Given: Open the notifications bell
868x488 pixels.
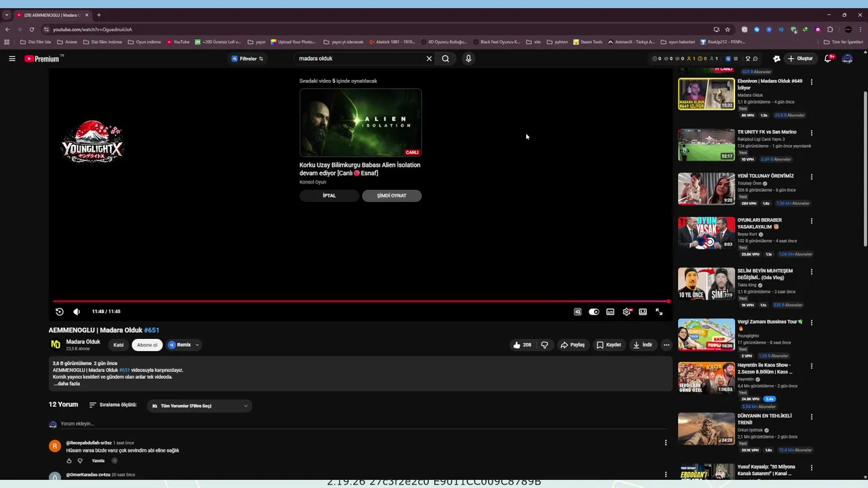Looking at the screenshot, I should [x=828, y=59].
